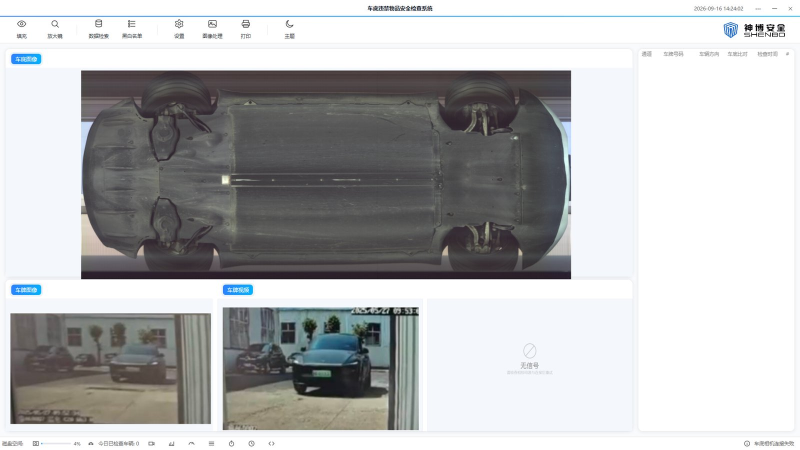Select the 放大镜 magnifier tool
This screenshot has height=450, width=800.
55,24
